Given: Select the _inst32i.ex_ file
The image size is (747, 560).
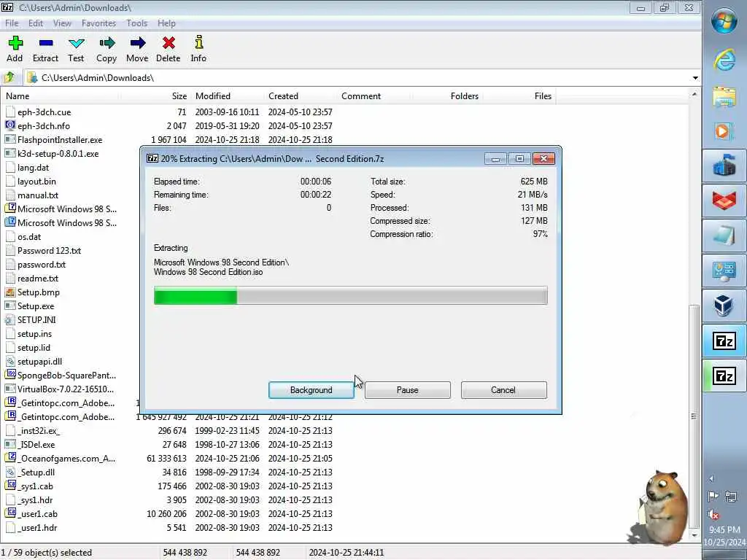Looking at the screenshot, I should tap(38, 430).
